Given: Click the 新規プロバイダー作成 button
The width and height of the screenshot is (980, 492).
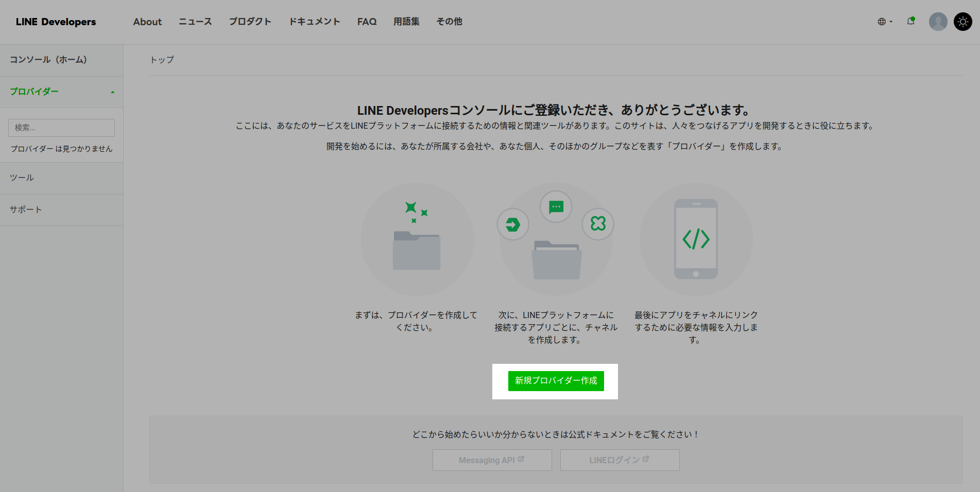Looking at the screenshot, I should pyautogui.click(x=556, y=381).
